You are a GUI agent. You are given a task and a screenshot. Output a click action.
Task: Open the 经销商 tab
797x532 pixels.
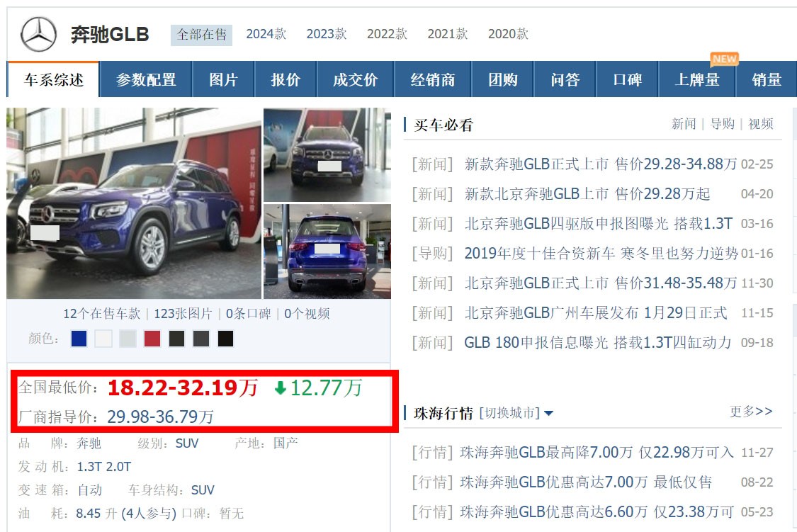433,79
